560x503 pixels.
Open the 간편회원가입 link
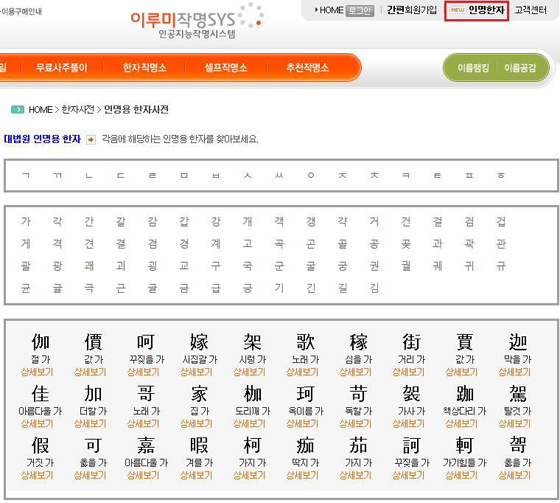(412, 10)
